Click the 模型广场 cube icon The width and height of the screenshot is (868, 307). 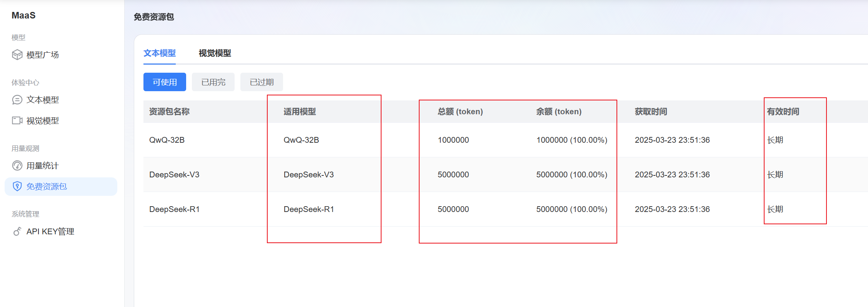tap(17, 55)
